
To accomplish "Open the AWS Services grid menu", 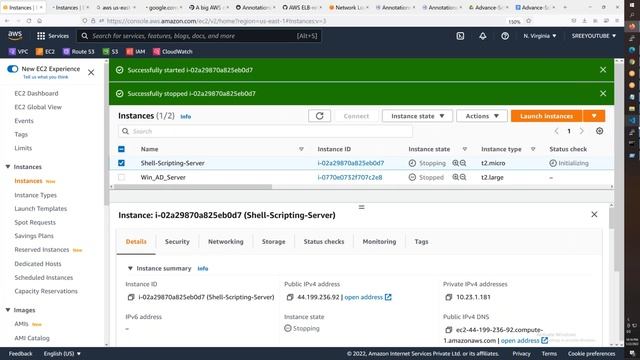I will click(x=41, y=36).
